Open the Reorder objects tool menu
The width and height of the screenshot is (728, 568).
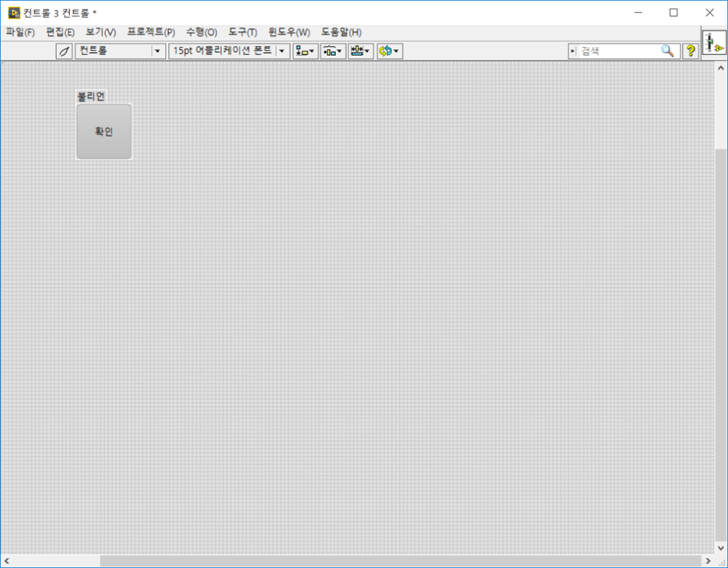390,51
